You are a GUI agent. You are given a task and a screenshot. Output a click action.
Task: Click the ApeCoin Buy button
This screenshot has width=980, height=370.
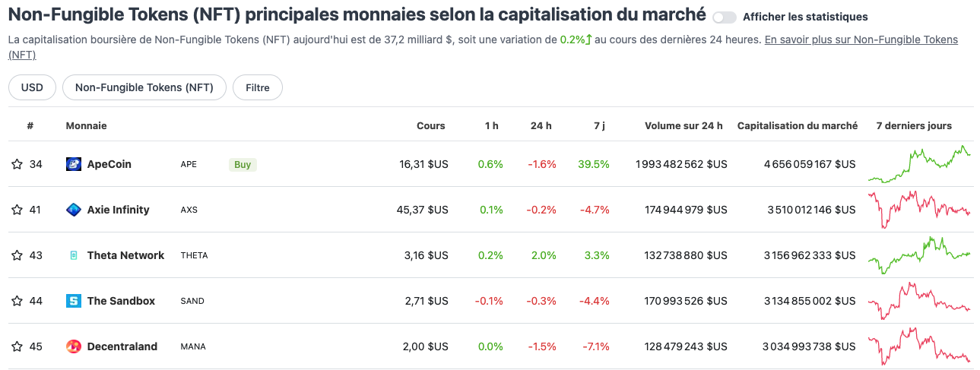tap(243, 164)
